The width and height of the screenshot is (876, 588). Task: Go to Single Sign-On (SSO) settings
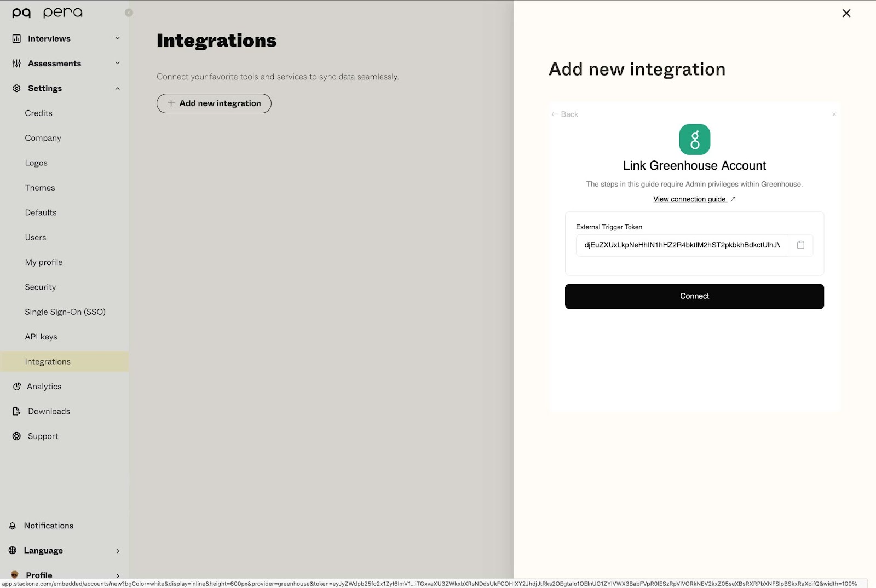(x=65, y=312)
